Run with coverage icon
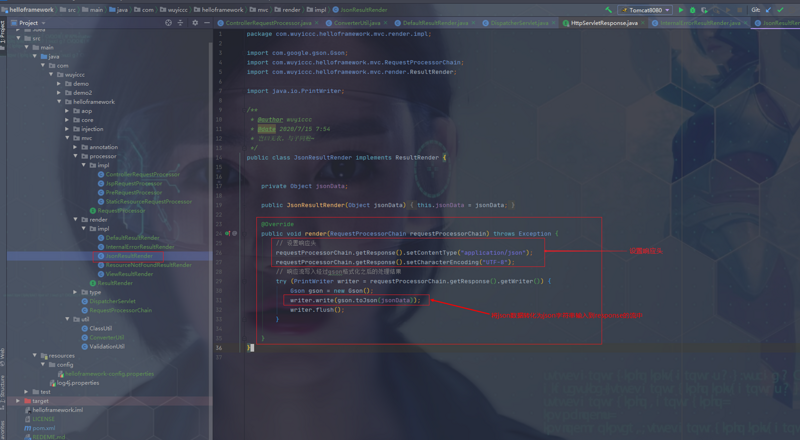Screen dimensions: 800x440 click(x=704, y=10)
